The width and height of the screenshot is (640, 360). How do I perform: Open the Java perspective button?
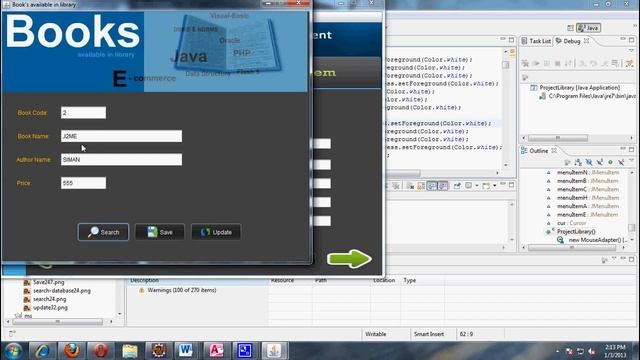click(588, 28)
